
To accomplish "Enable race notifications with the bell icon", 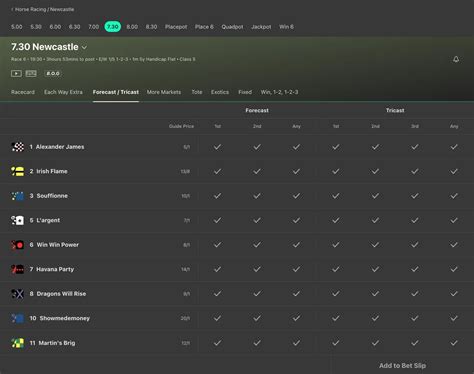I will pos(456,59).
